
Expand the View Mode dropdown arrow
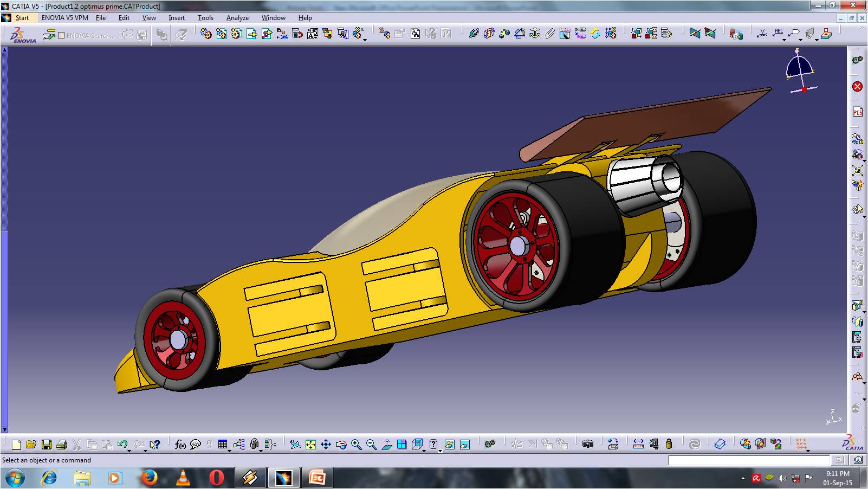pyautogui.click(x=440, y=450)
